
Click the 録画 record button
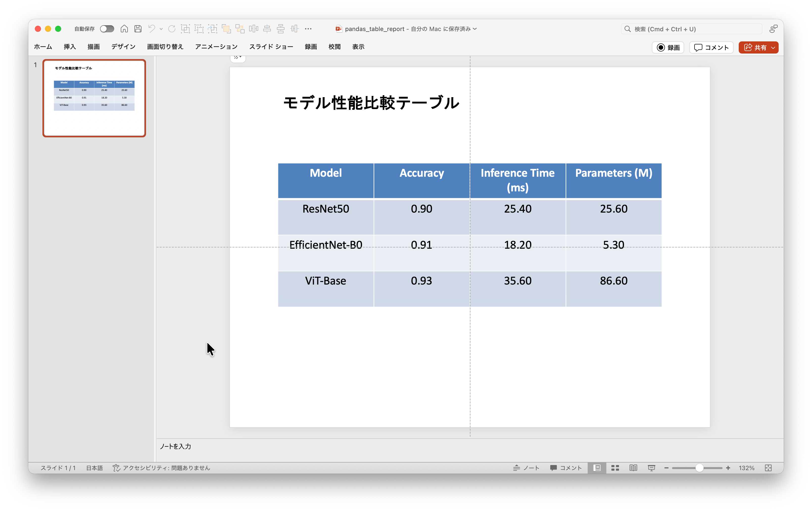[668, 47]
